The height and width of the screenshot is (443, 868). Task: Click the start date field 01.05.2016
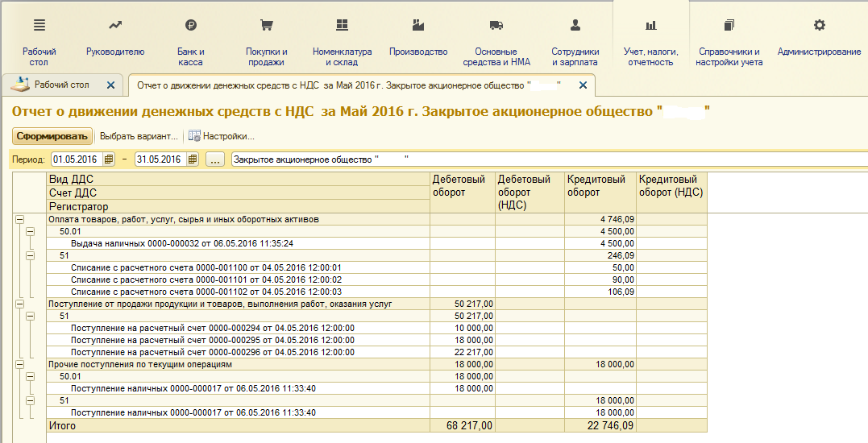(x=77, y=159)
